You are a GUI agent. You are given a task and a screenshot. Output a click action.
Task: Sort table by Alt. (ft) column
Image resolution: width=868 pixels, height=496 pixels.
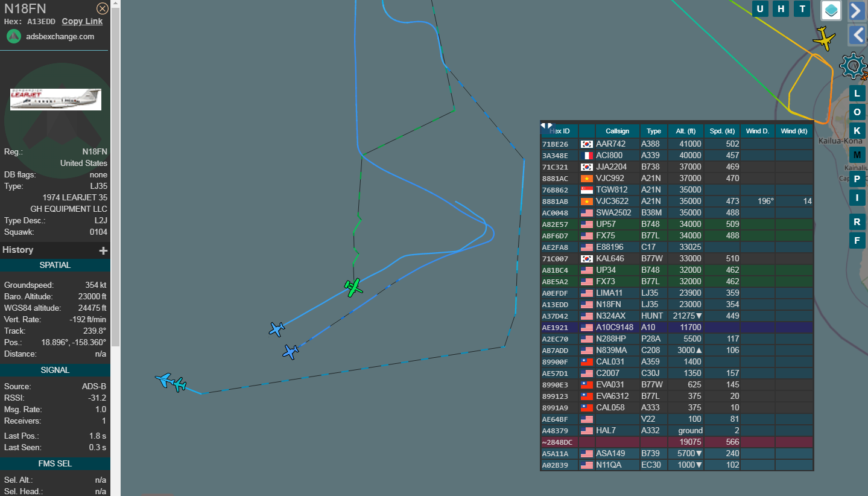point(686,131)
